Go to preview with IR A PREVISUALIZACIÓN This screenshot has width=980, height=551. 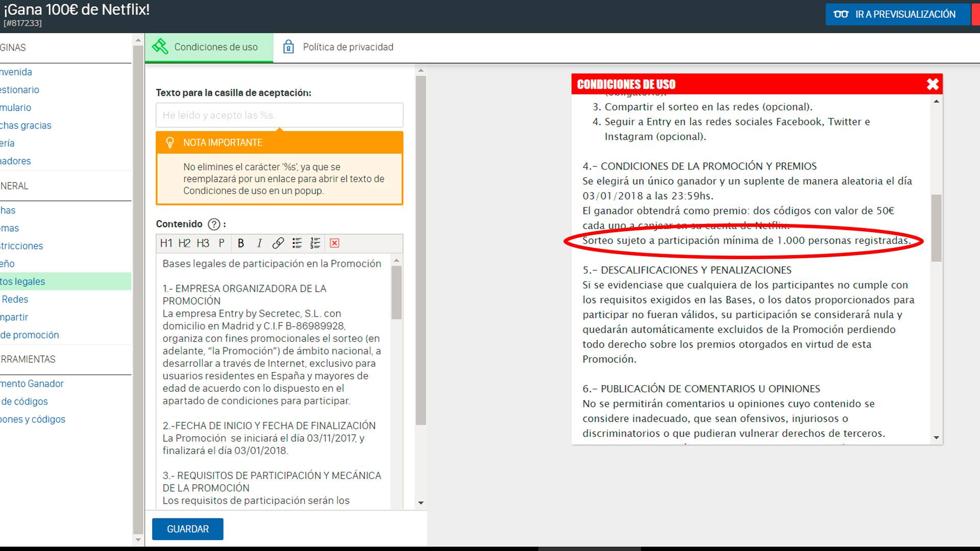(x=898, y=14)
